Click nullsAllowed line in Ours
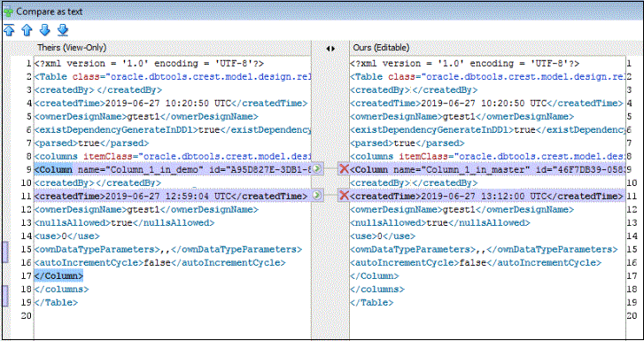The width and height of the screenshot is (644, 341). pyautogui.click(x=440, y=223)
